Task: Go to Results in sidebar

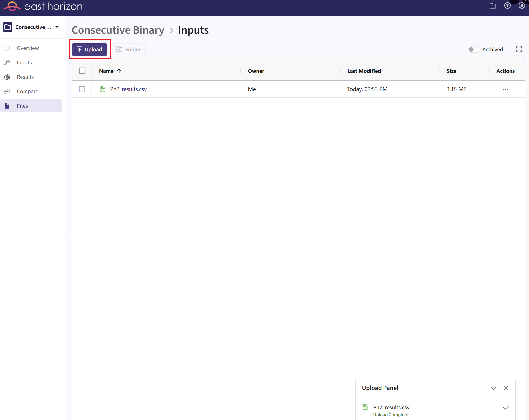Action: (25, 77)
